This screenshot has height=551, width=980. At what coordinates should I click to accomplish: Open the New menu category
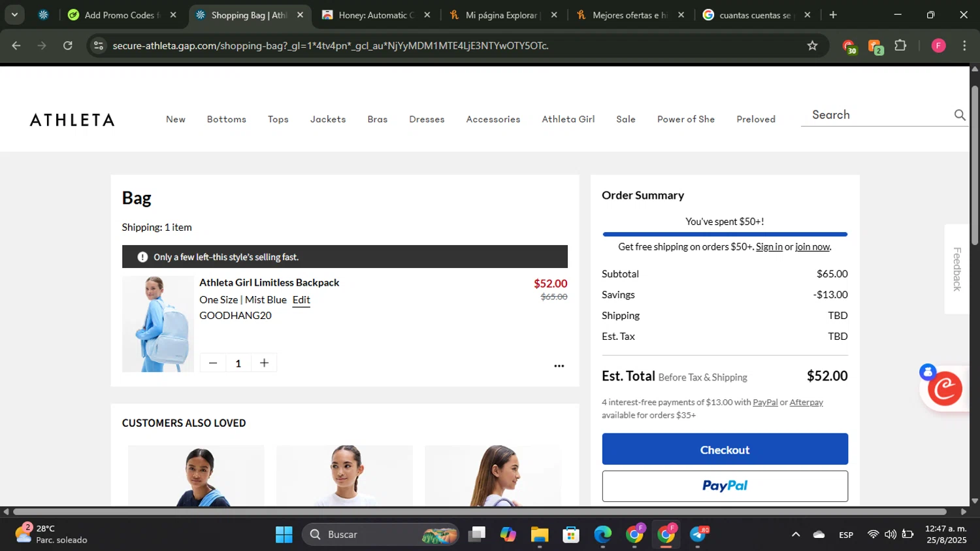point(176,119)
